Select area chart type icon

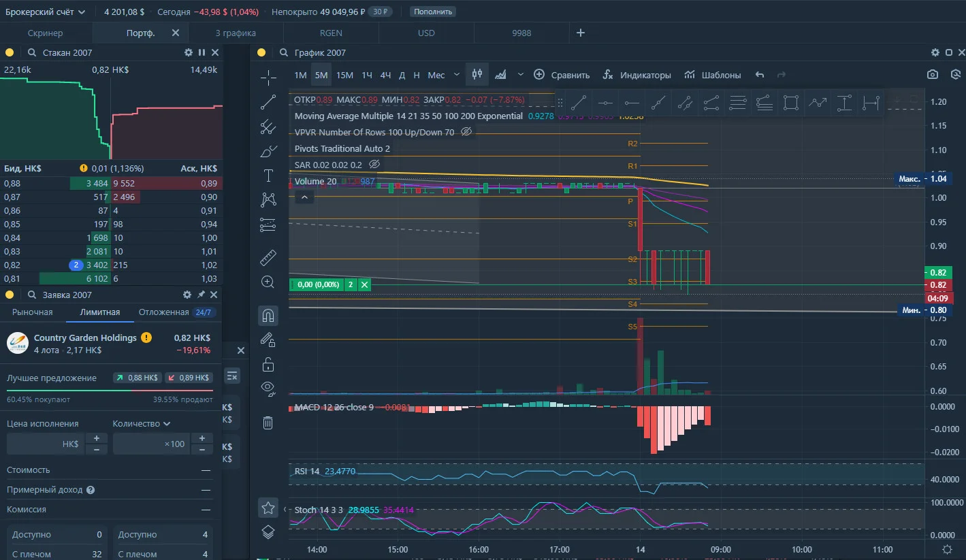click(500, 74)
